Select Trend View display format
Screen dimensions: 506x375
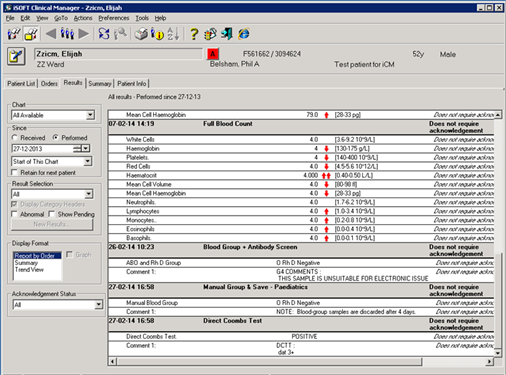click(x=29, y=269)
